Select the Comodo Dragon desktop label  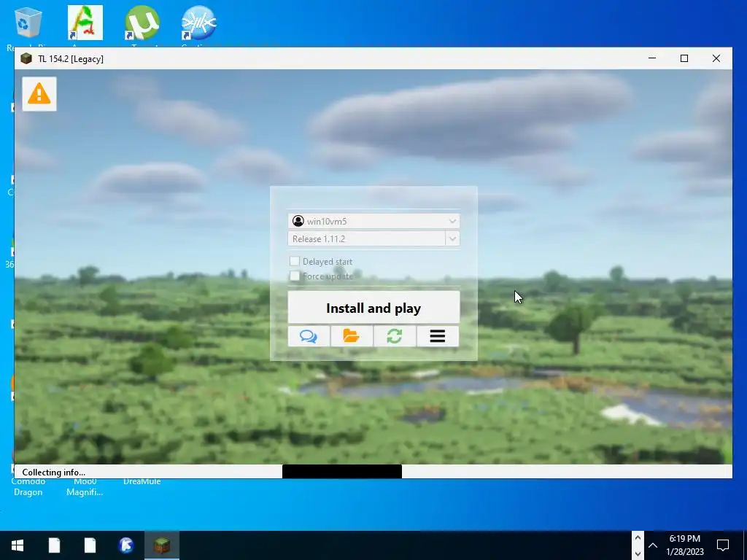pos(28,486)
